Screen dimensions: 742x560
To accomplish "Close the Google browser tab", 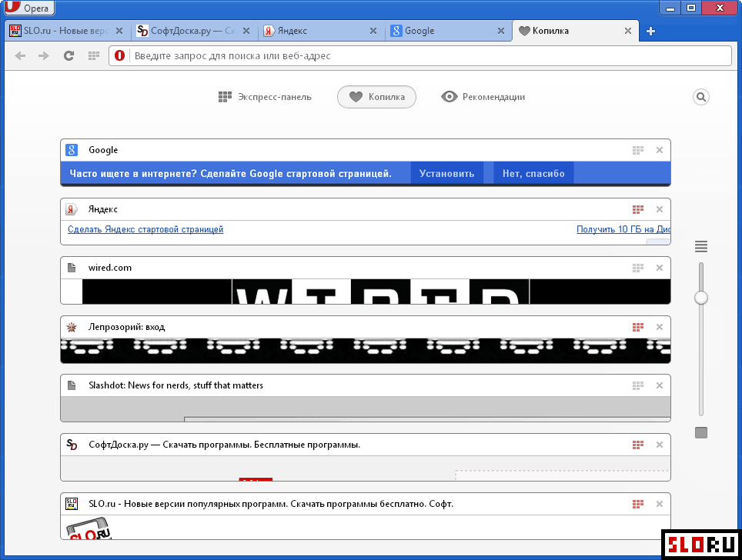I will click(x=500, y=31).
